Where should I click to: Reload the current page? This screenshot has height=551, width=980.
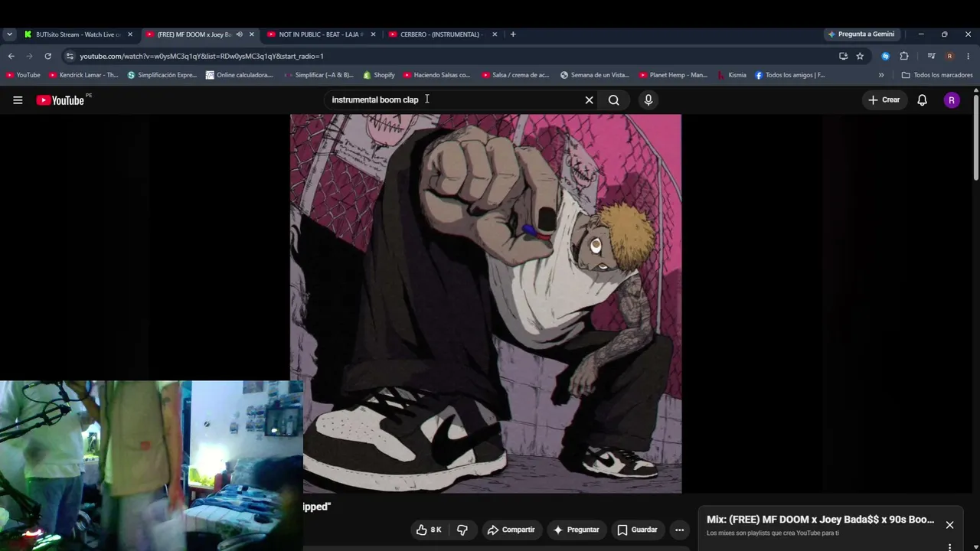(x=47, y=56)
